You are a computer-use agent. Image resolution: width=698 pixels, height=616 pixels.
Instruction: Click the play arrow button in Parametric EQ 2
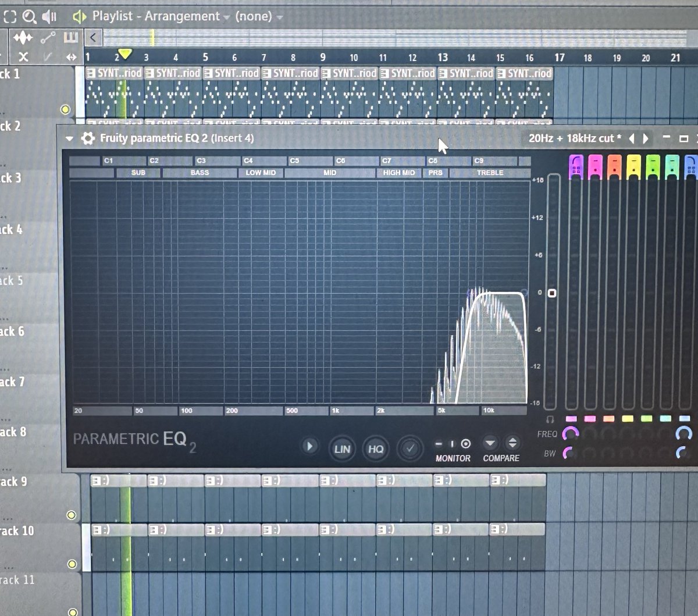click(309, 447)
